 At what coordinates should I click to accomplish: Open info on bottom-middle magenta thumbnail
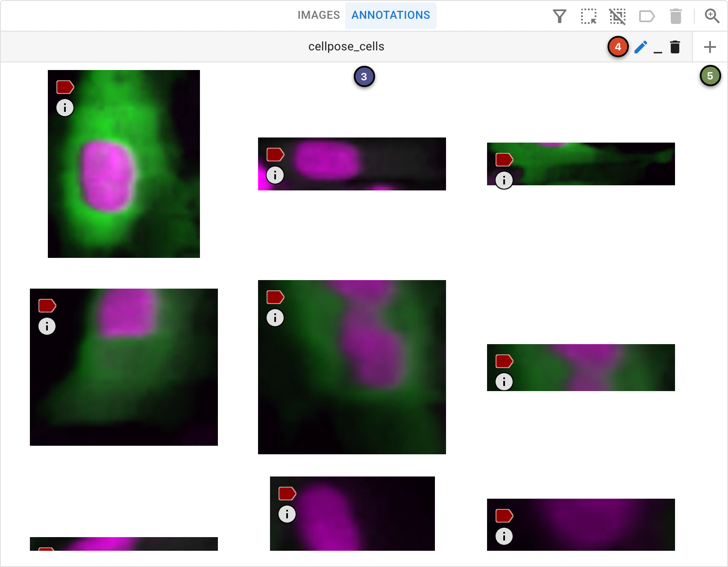(287, 514)
